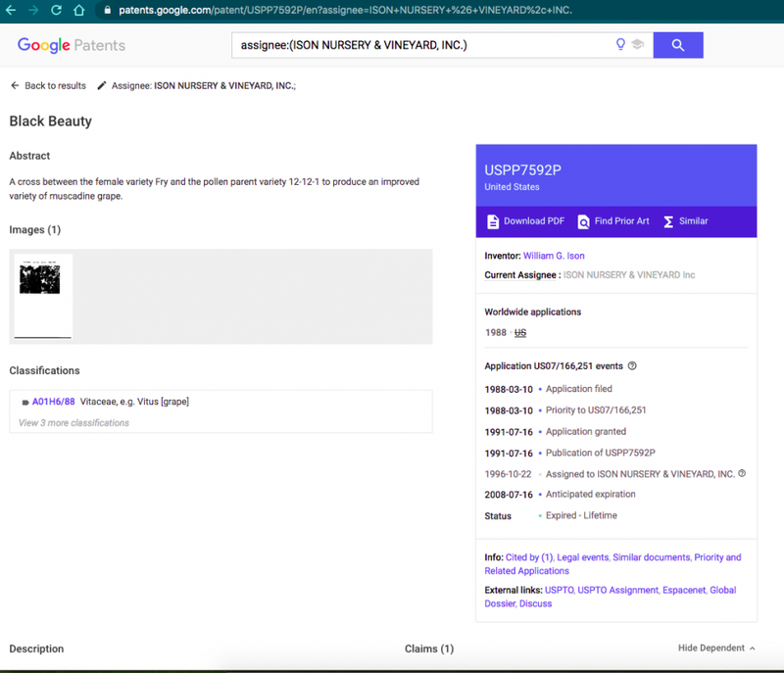Open the Google Patents logo homepage

pos(72,45)
